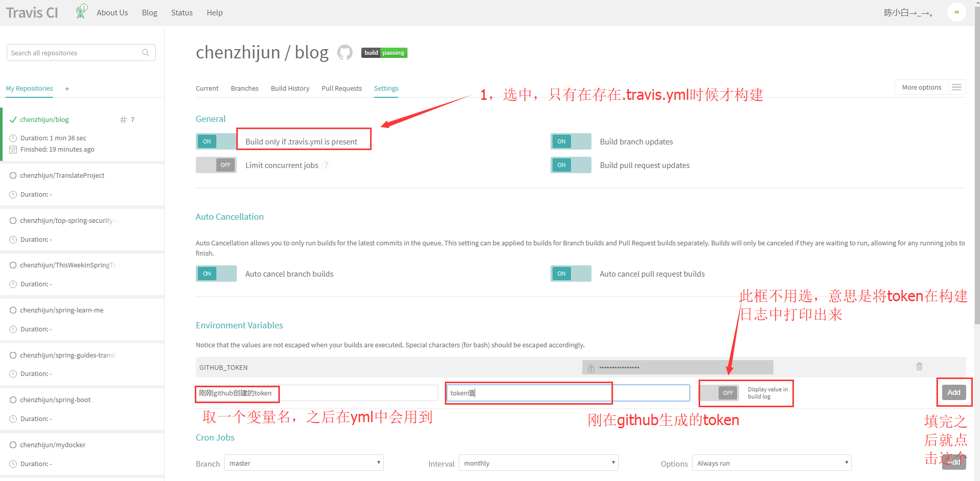Toggle Display value in build log switch

(719, 393)
